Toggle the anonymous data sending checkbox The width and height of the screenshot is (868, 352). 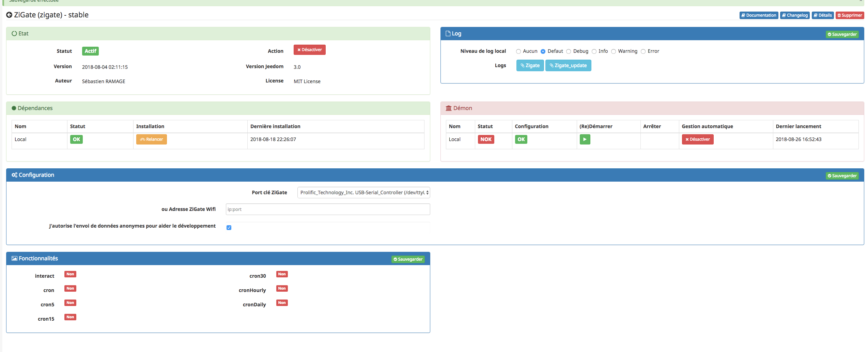(229, 228)
